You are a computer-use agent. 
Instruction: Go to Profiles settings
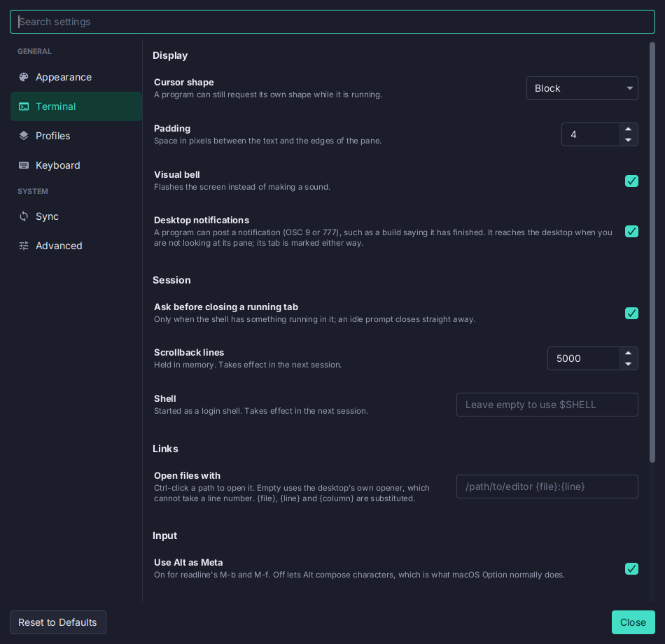(x=76, y=136)
